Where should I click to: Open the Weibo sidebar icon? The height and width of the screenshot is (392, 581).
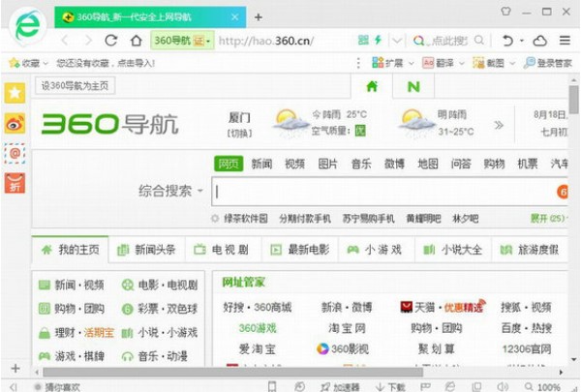[x=15, y=123]
